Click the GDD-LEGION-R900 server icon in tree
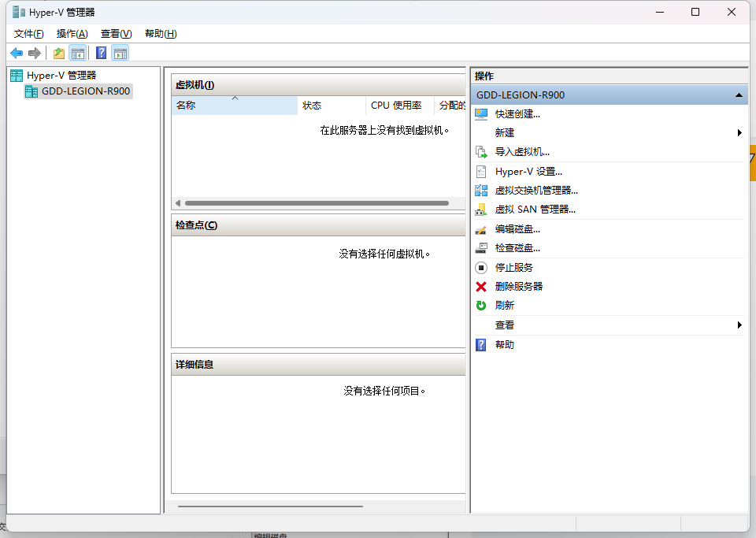Viewport: 756px width, 538px height. click(x=31, y=91)
